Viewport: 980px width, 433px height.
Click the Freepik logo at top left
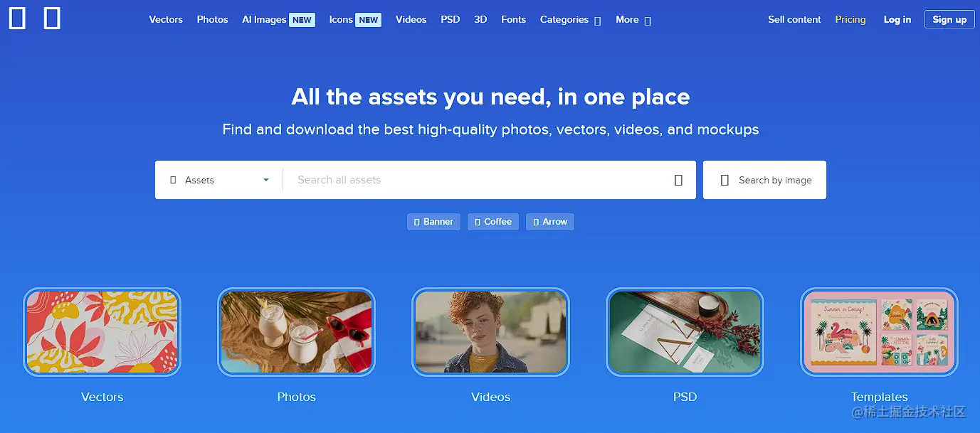click(x=35, y=18)
